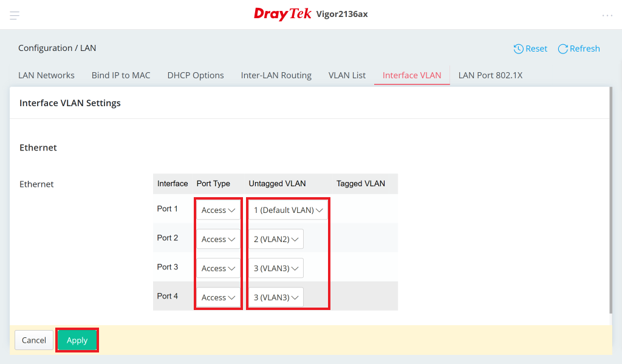The width and height of the screenshot is (622, 364).
Task: Switch to the LAN Networks tab
Action: tap(46, 75)
